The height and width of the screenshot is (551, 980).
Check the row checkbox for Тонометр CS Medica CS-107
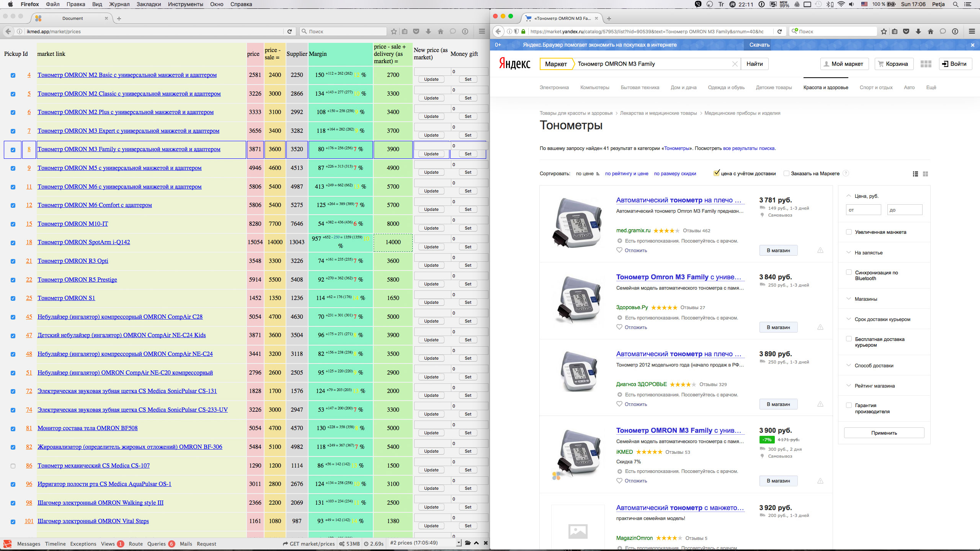click(13, 466)
